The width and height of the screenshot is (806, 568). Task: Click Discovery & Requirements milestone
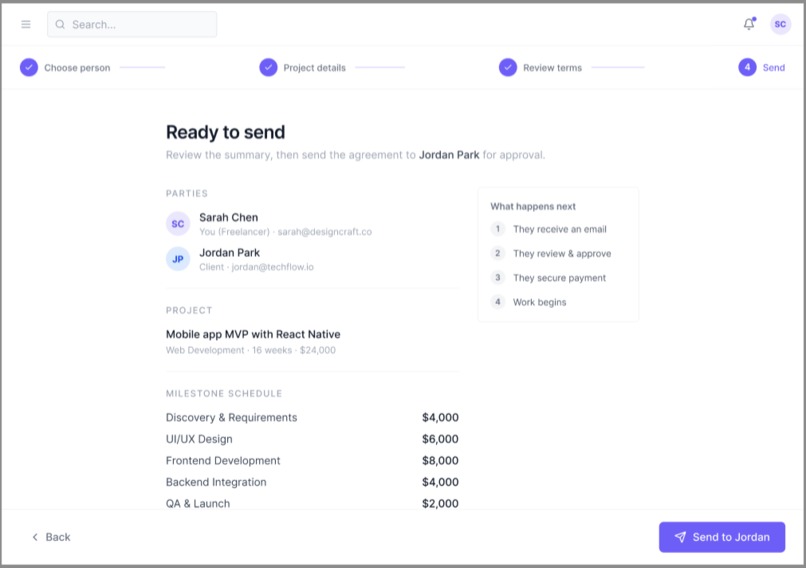(231, 417)
